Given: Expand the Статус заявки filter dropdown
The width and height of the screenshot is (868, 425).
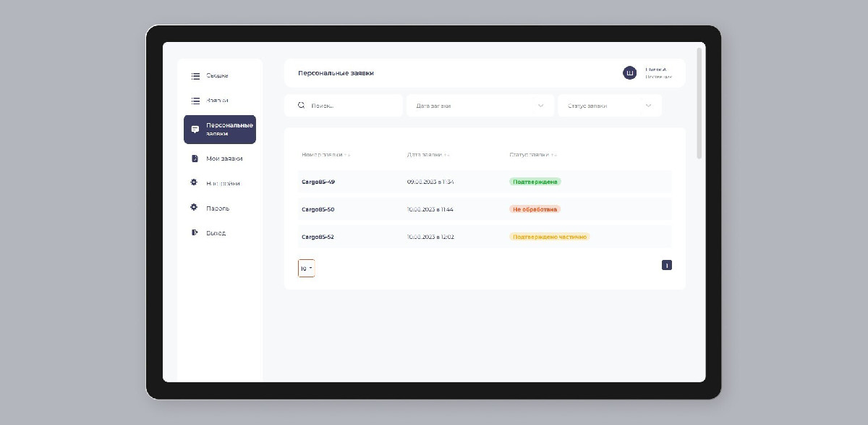Looking at the screenshot, I should 610,106.
